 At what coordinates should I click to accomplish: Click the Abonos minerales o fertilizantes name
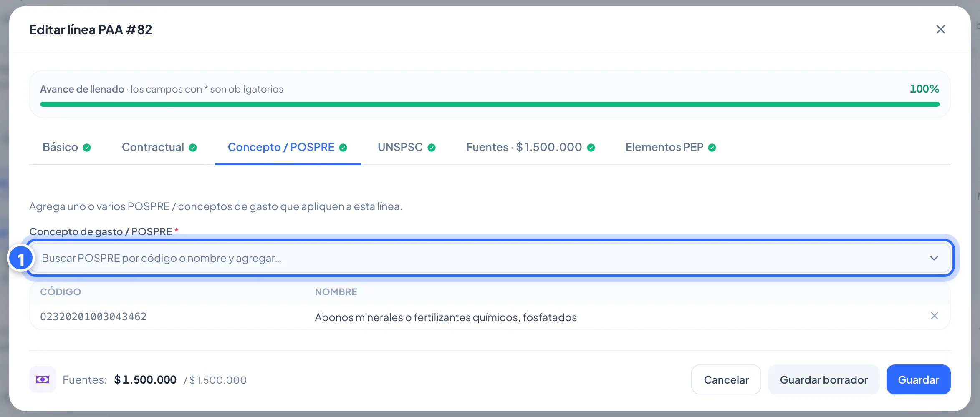(x=446, y=317)
